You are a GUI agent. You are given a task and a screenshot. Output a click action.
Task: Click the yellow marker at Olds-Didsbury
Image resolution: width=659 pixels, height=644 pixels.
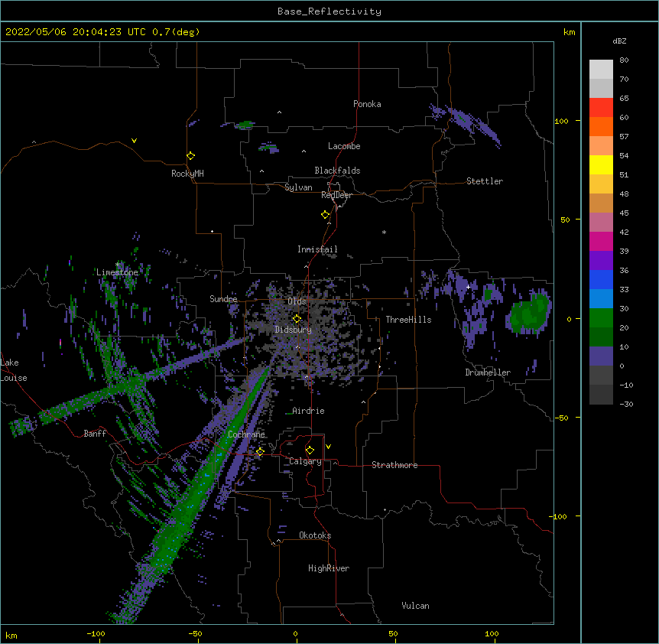point(297,319)
